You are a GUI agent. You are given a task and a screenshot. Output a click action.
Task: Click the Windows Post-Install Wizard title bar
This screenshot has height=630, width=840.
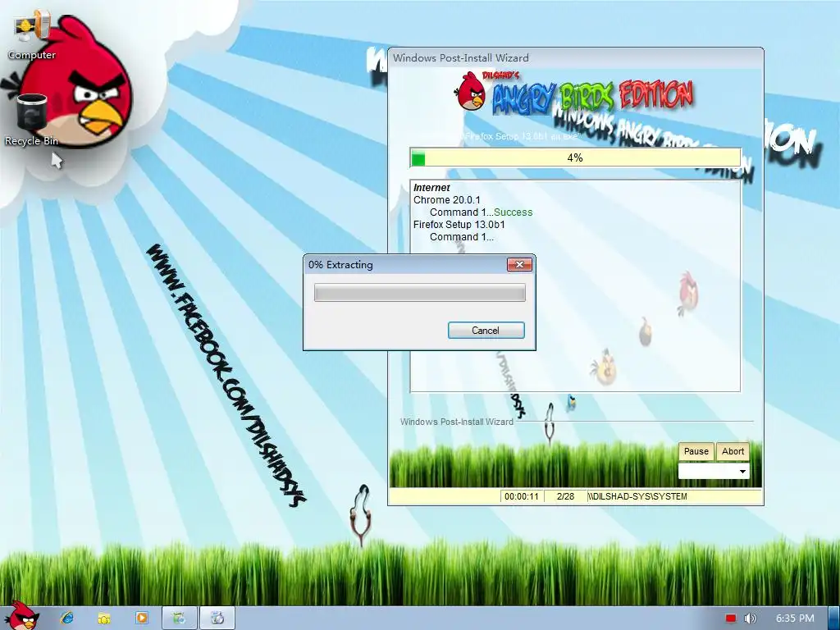pyautogui.click(x=575, y=58)
